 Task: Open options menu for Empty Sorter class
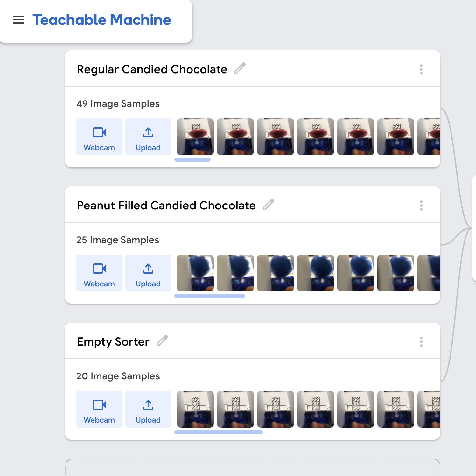click(x=421, y=342)
